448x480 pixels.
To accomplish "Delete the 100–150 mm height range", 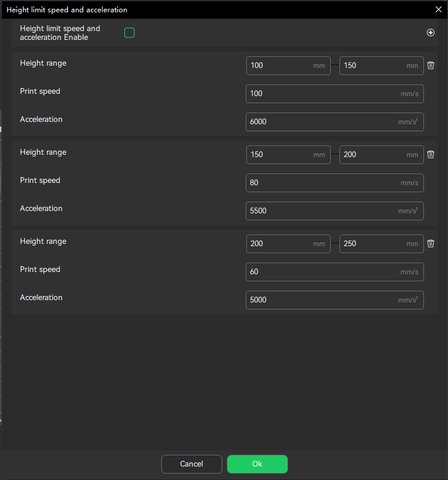I will click(430, 66).
